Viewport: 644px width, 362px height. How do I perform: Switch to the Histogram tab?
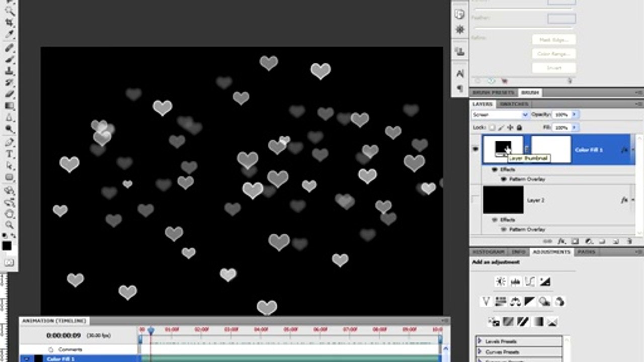[489, 251]
